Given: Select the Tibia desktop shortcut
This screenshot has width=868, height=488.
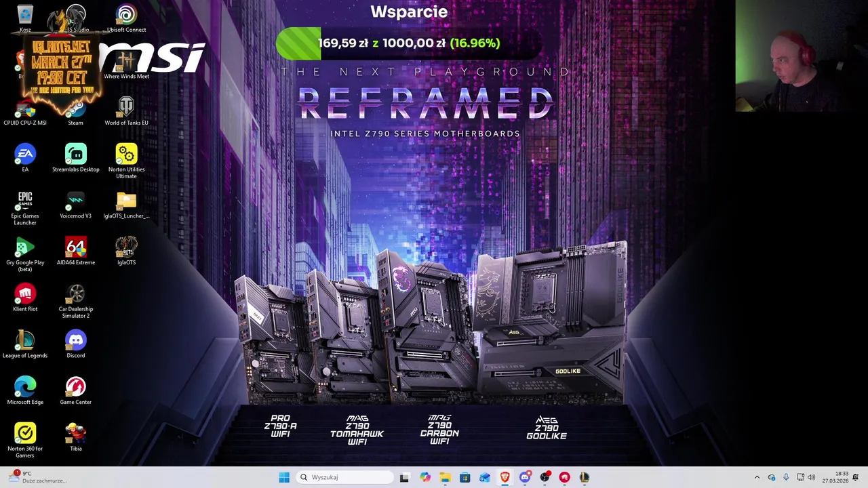Looking at the screenshot, I should point(75,437).
